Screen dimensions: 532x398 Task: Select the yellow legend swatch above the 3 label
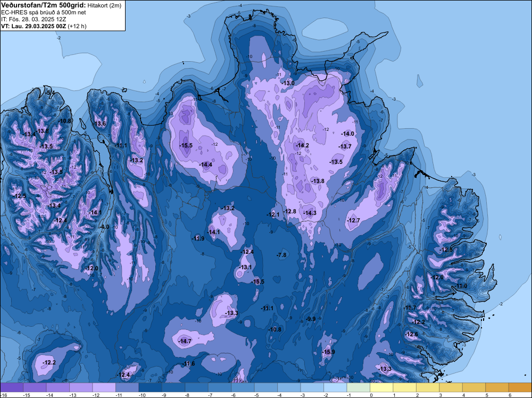(x=451, y=387)
